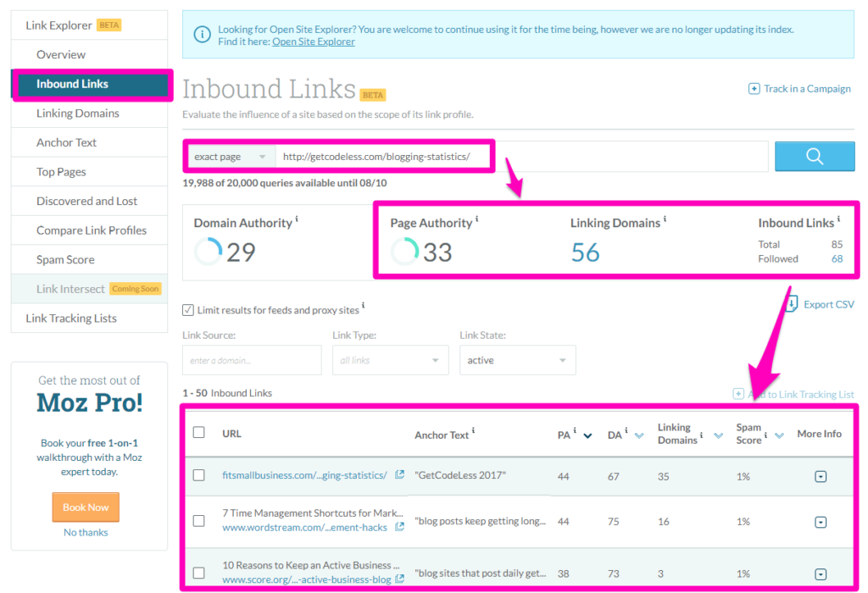868x593 pixels.
Task: Open external link icon for score.org row
Action: pos(399,579)
